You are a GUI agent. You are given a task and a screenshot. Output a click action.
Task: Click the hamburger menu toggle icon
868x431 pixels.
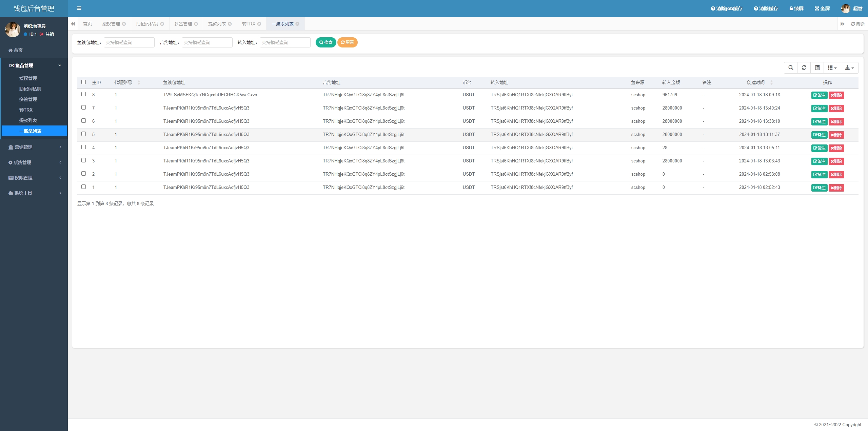[x=79, y=8]
